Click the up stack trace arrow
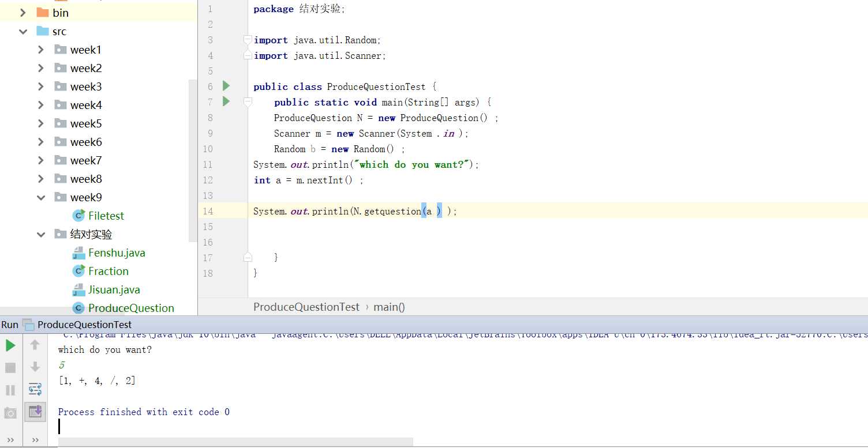 35,345
